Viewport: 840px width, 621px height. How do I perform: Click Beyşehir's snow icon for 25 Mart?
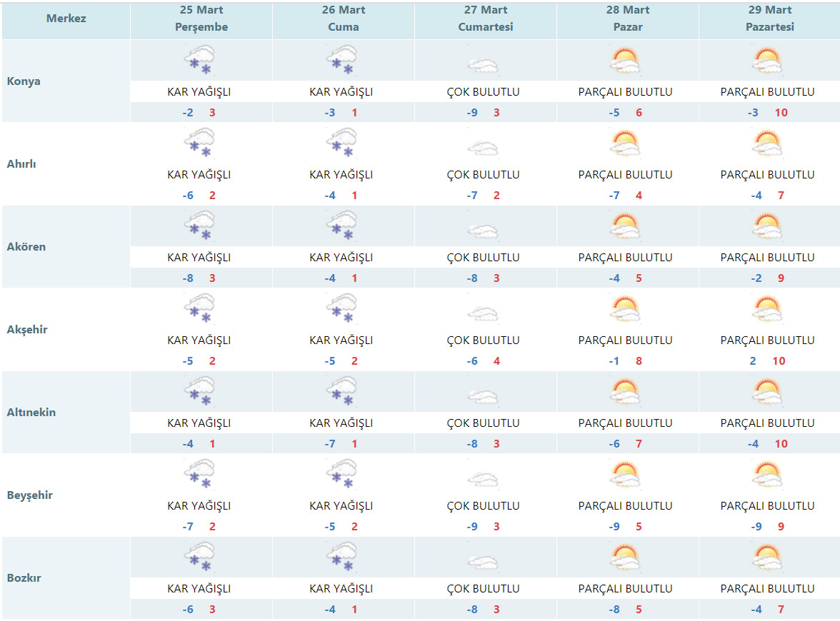(x=199, y=474)
